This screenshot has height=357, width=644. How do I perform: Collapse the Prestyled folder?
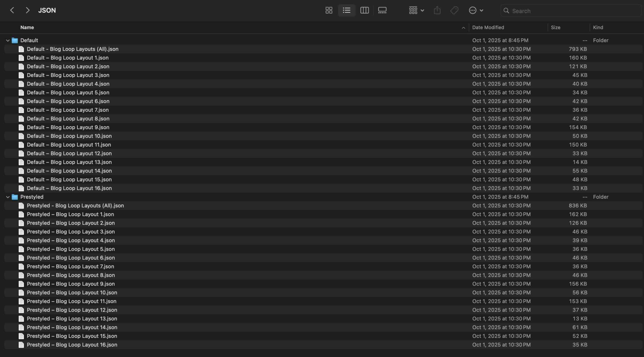8,197
